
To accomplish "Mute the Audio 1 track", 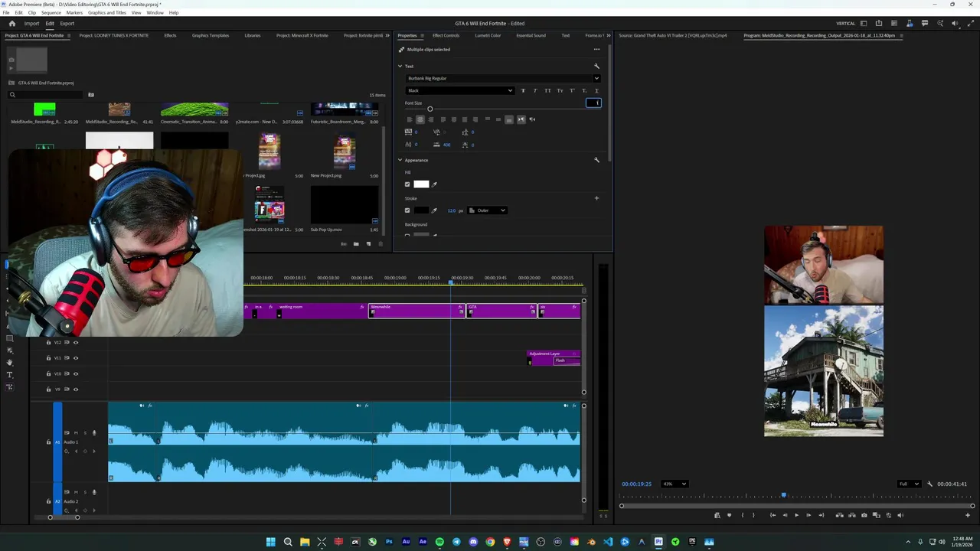I will coord(76,433).
